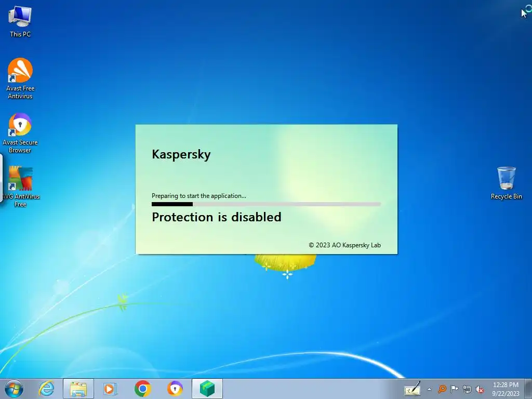This screenshot has width=532, height=399.
Task: Select the Recycle Bin icon
Action: [x=506, y=183]
